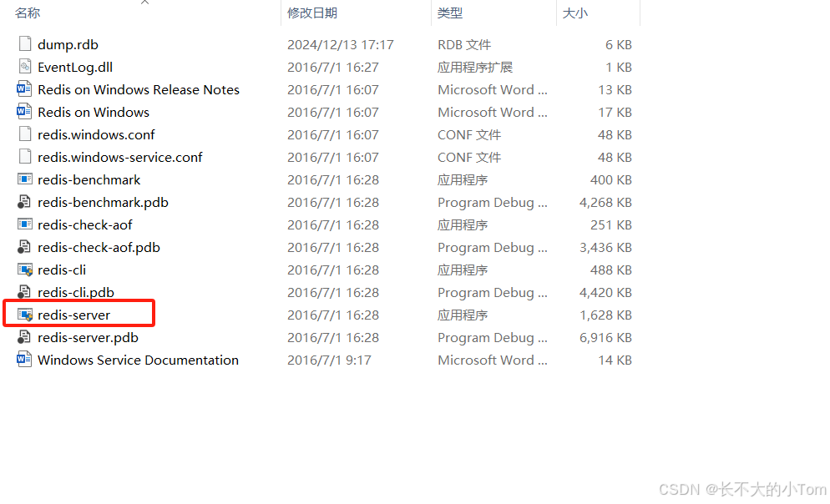Select the redis-server application icon
830x504 pixels.
[x=25, y=315]
